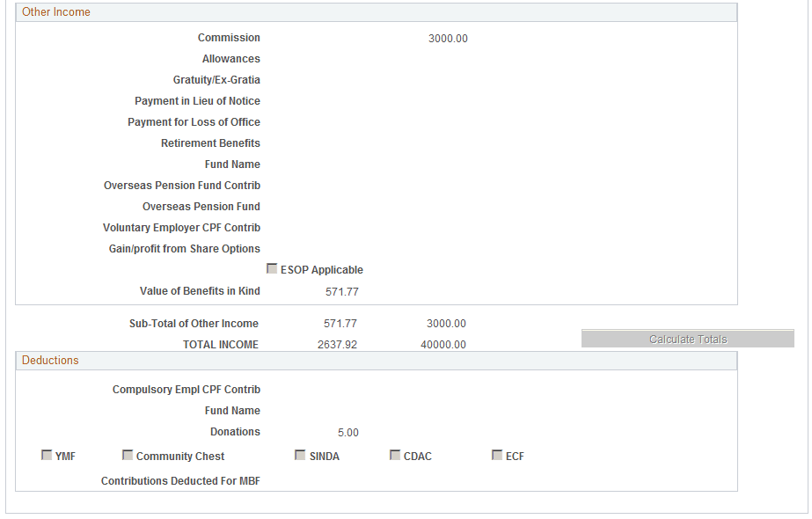
Task: Click the TOTAL INCOME label
Action: (x=221, y=345)
